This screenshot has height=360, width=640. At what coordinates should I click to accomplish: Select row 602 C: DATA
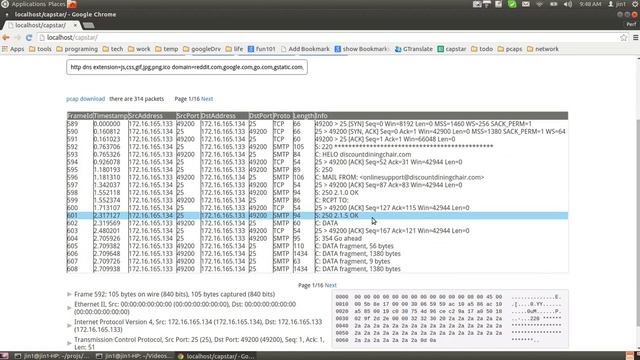tap(317, 223)
